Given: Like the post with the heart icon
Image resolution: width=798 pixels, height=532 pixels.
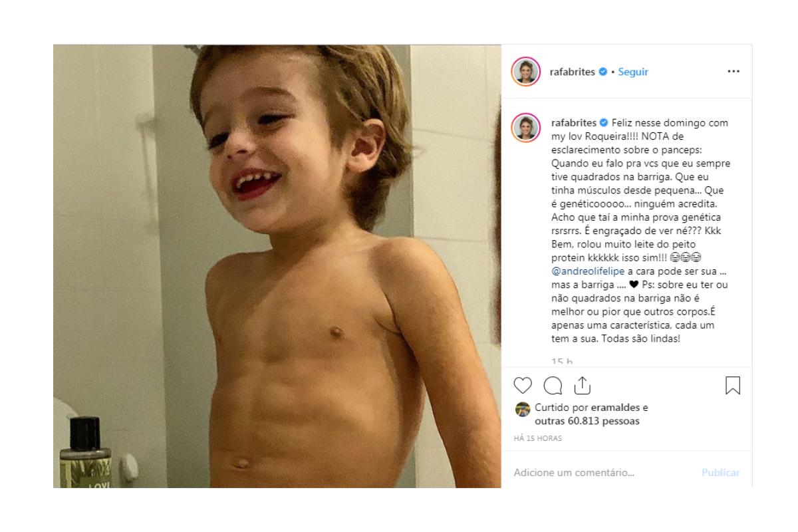Looking at the screenshot, I should (x=524, y=386).
